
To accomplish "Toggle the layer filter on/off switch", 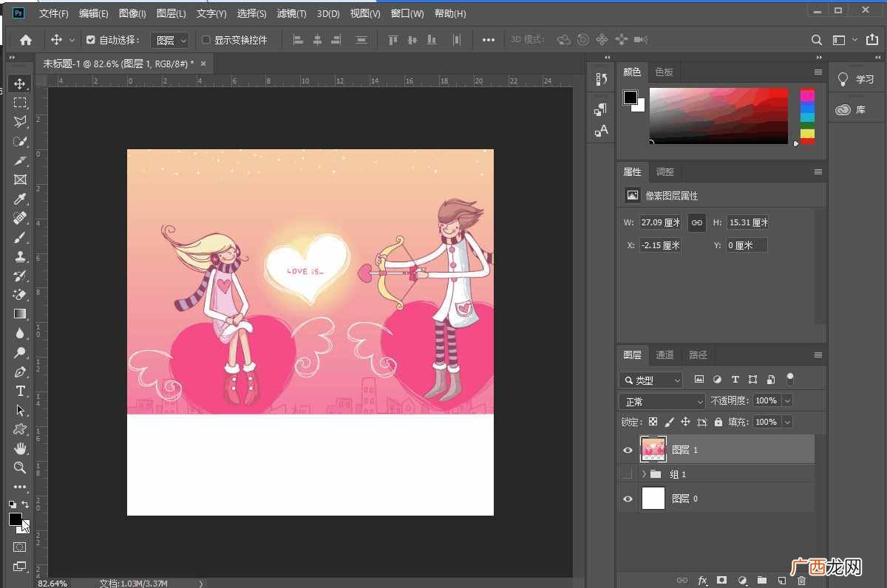I will click(790, 379).
